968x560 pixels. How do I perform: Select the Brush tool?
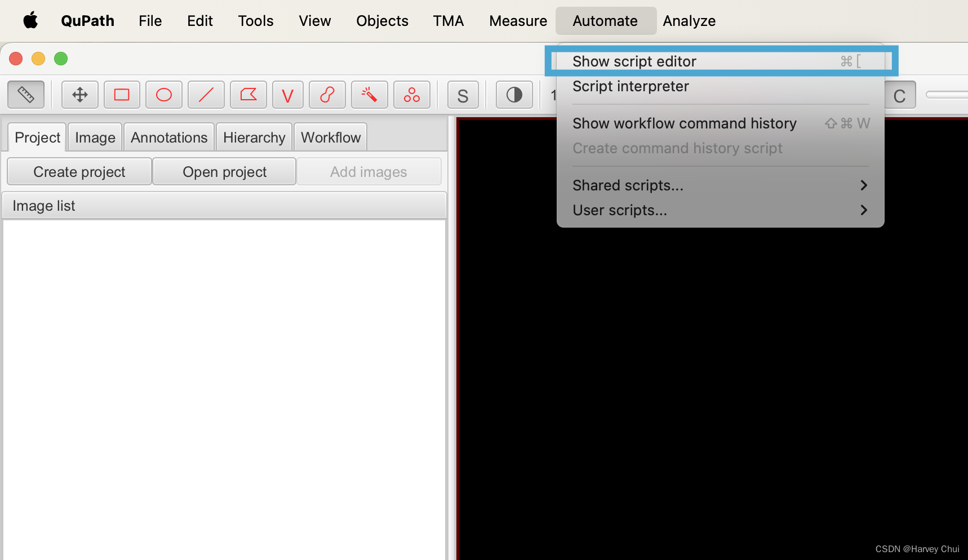click(327, 95)
